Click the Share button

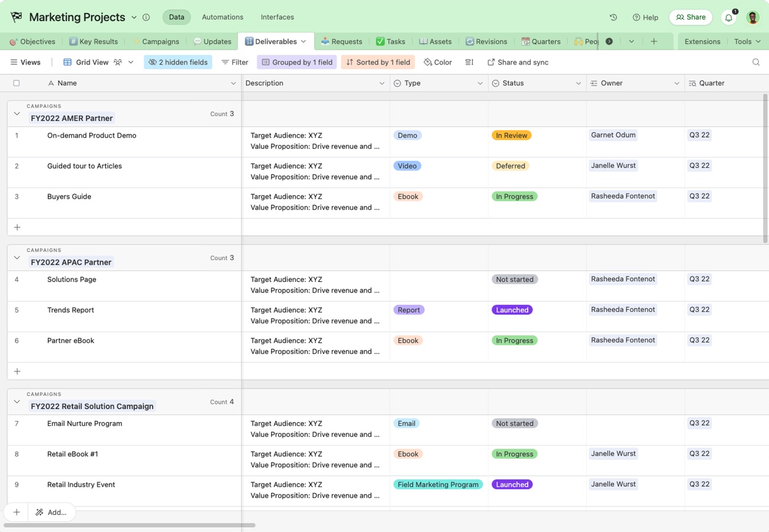point(691,17)
